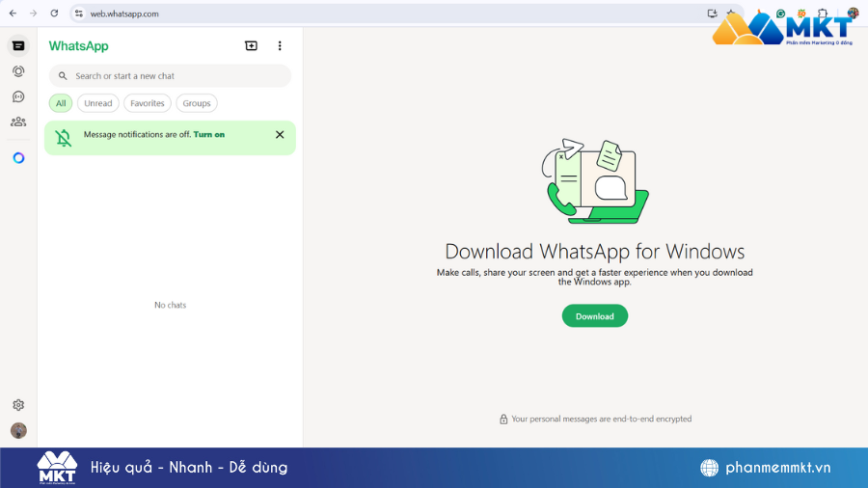Filter chats by Favorites

click(148, 103)
